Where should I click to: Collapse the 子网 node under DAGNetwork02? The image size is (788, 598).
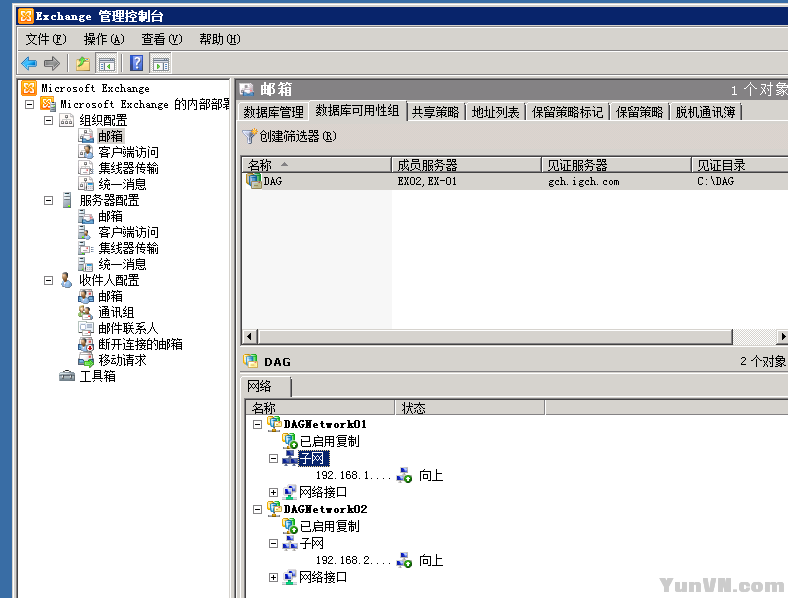tap(273, 543)
